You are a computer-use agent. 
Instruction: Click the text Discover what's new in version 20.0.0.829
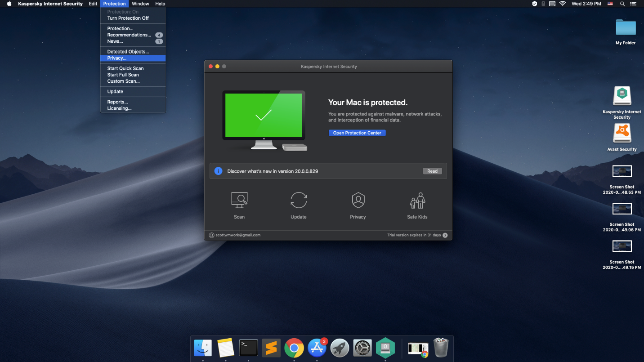(273, 171)
